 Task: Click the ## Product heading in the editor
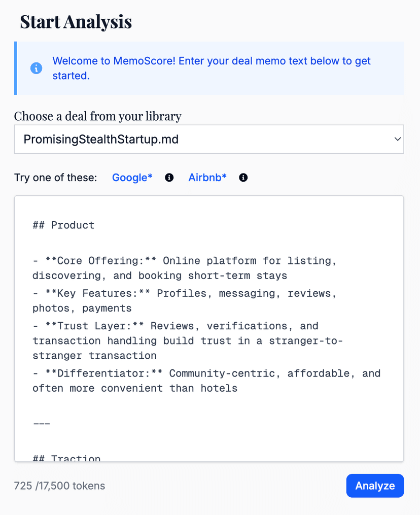(x=63, y=225)
